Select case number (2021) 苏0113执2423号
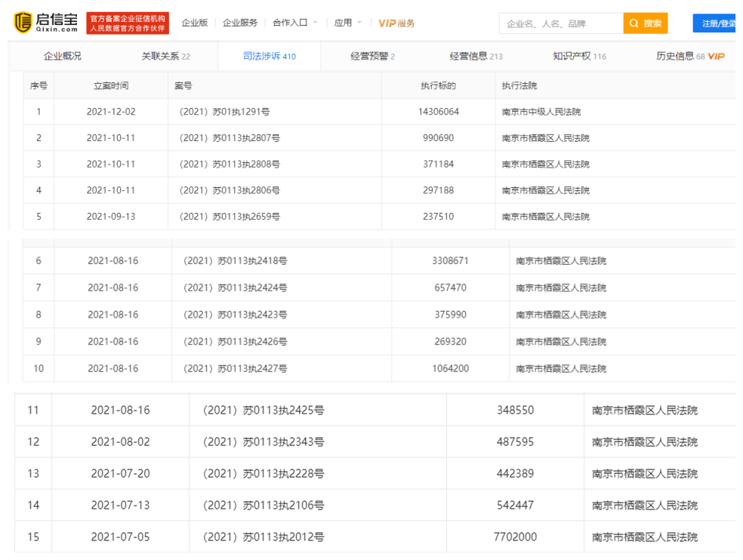Screen dimensions: 743x560 click(235, 315)
